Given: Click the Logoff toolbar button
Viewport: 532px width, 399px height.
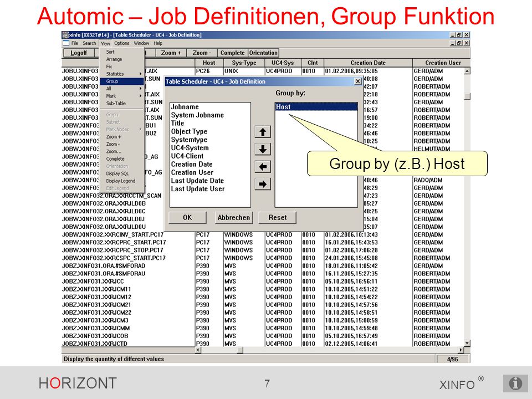Looking at the screenshot, I should pyautogui.click(x=79, y=53).
